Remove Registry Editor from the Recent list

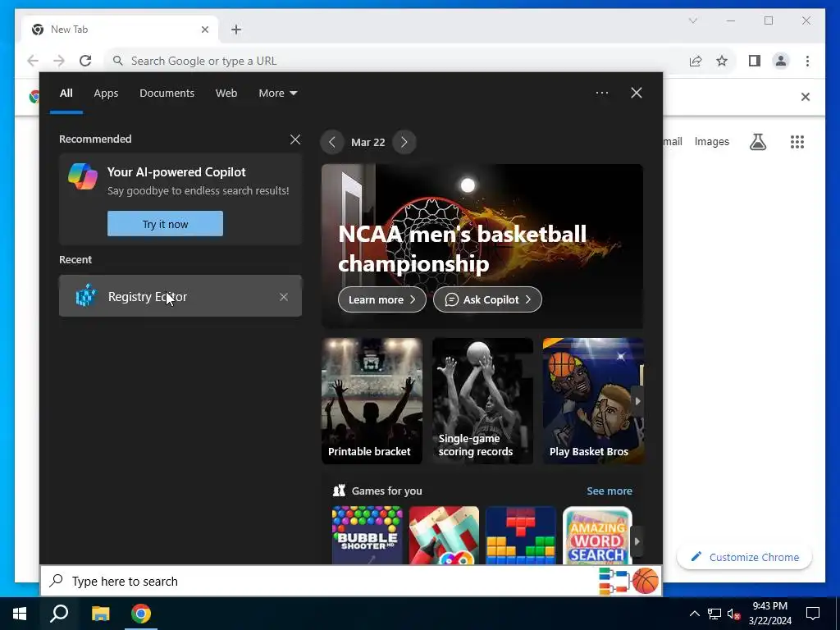(283, 297)
